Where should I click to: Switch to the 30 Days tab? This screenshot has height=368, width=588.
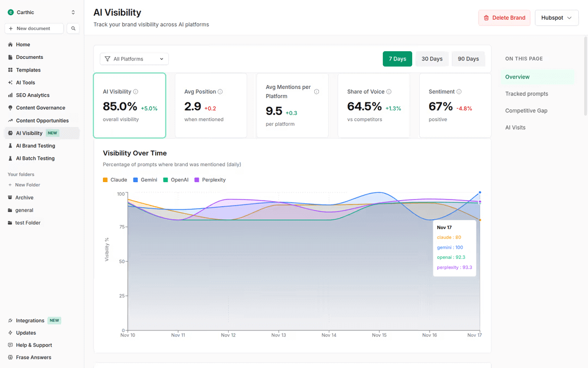[x=432, y=58]
